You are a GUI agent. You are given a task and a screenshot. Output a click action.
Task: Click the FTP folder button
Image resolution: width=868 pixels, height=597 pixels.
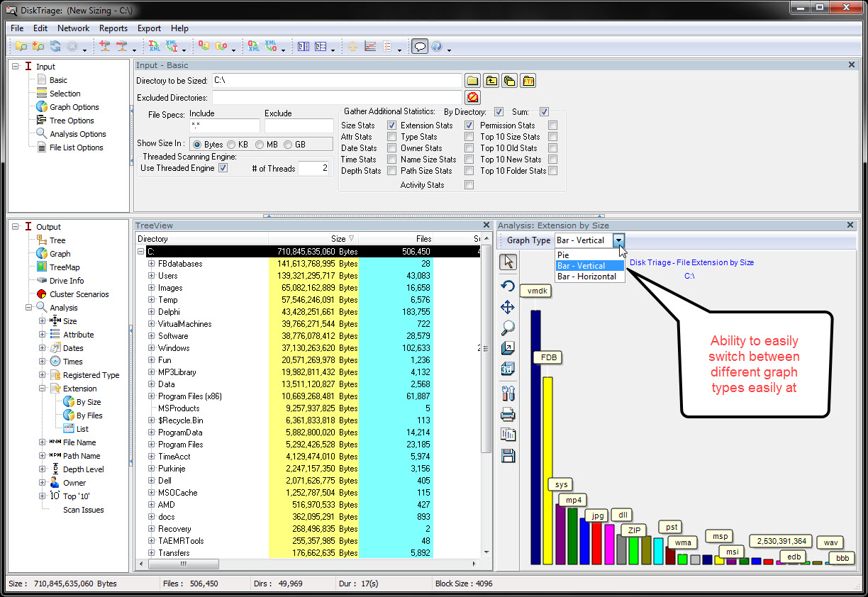coord(528,80)
